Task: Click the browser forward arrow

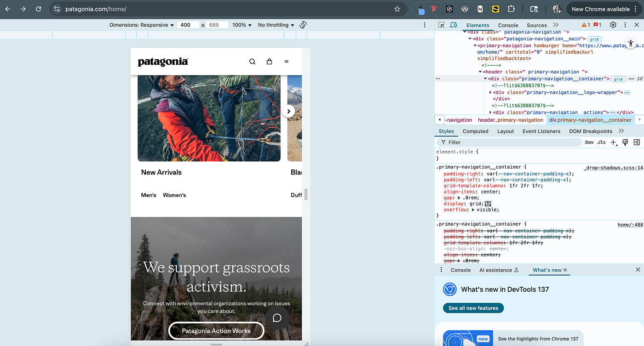Action: point(23,9)
